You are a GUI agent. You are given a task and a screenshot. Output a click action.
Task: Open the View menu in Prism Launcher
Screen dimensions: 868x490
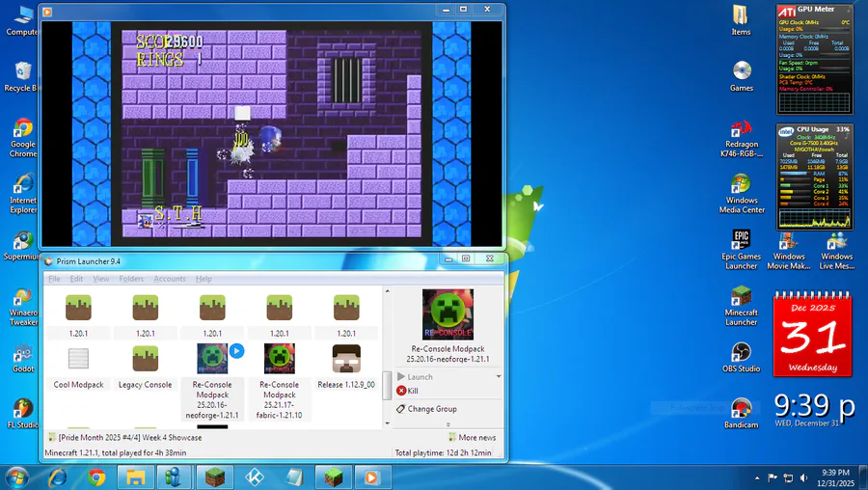[x=100, y=279]
